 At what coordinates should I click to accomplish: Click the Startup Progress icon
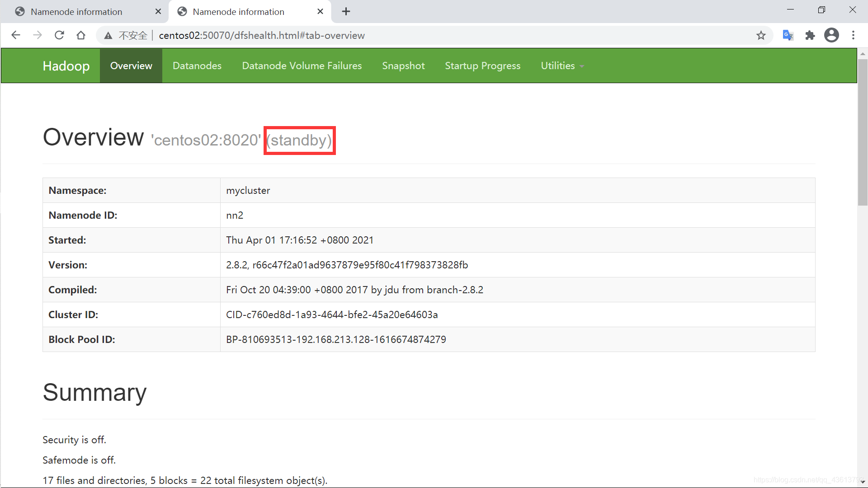point(482,66)
